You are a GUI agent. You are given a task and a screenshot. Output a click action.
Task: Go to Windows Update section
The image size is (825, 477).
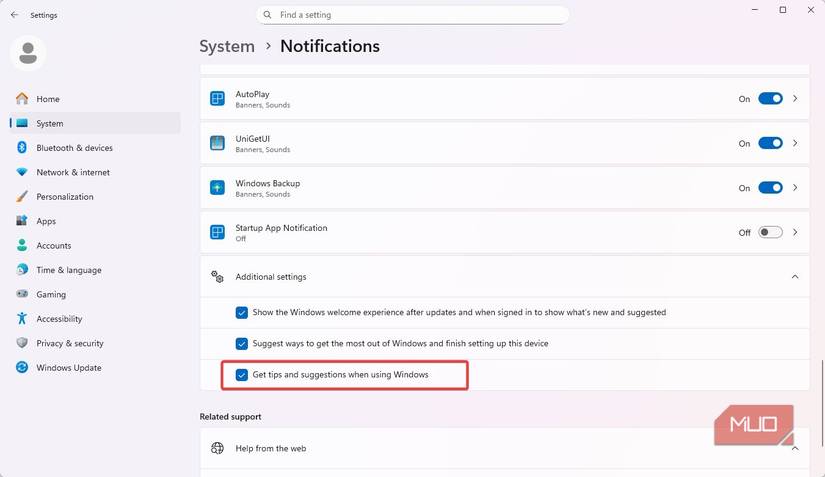coord(68,368)
